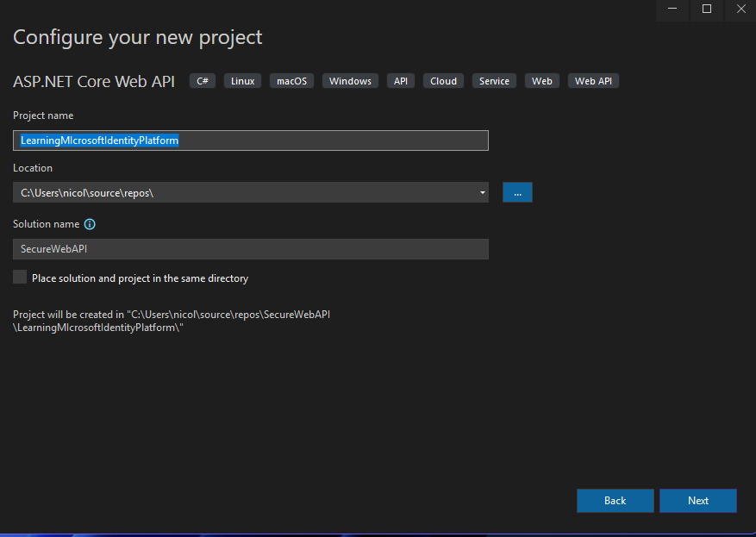Click the info icon beside Solution name

click(90, 224)
